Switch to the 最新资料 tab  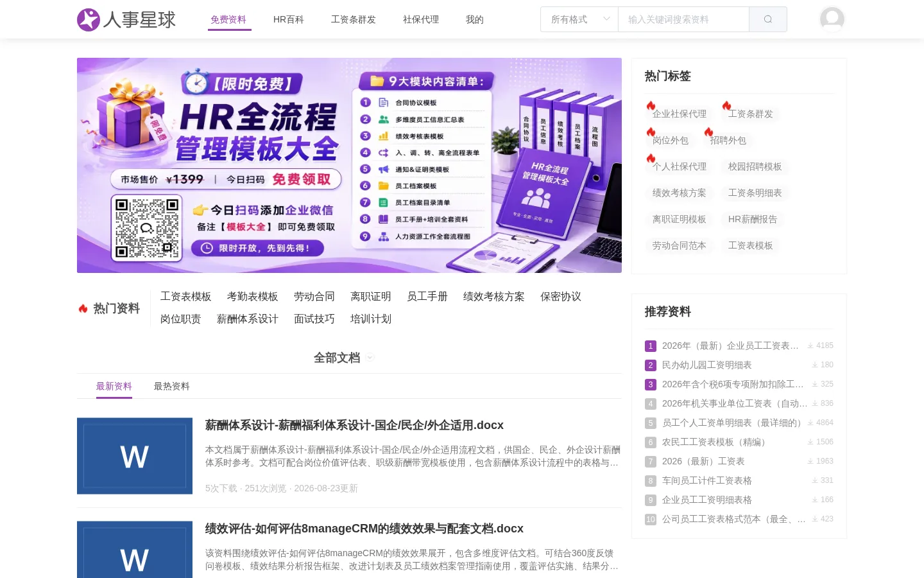(114, 386)
